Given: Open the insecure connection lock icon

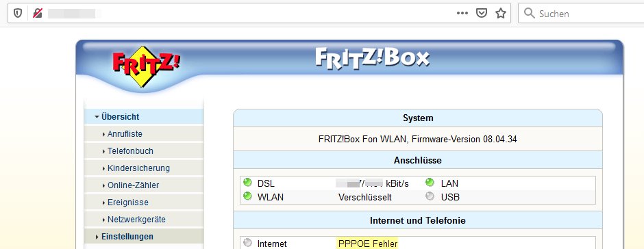Looking at the screenshot, I should (38, 13).
